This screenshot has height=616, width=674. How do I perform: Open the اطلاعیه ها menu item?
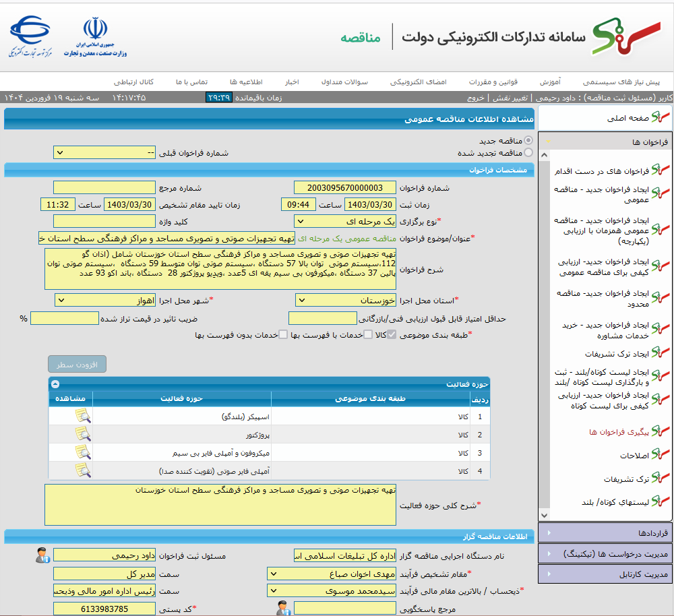click(246, 82)
